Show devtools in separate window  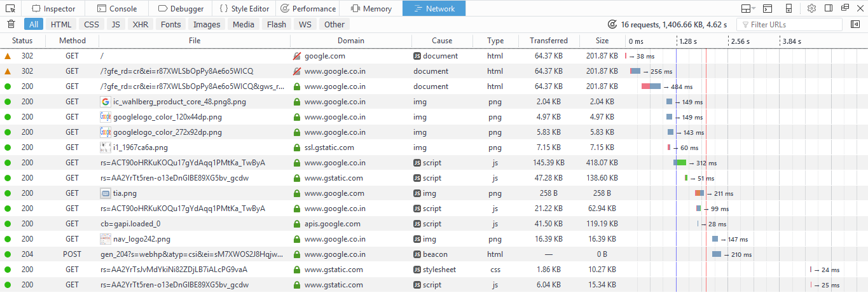pyautogui.click(x=846, y=8)
